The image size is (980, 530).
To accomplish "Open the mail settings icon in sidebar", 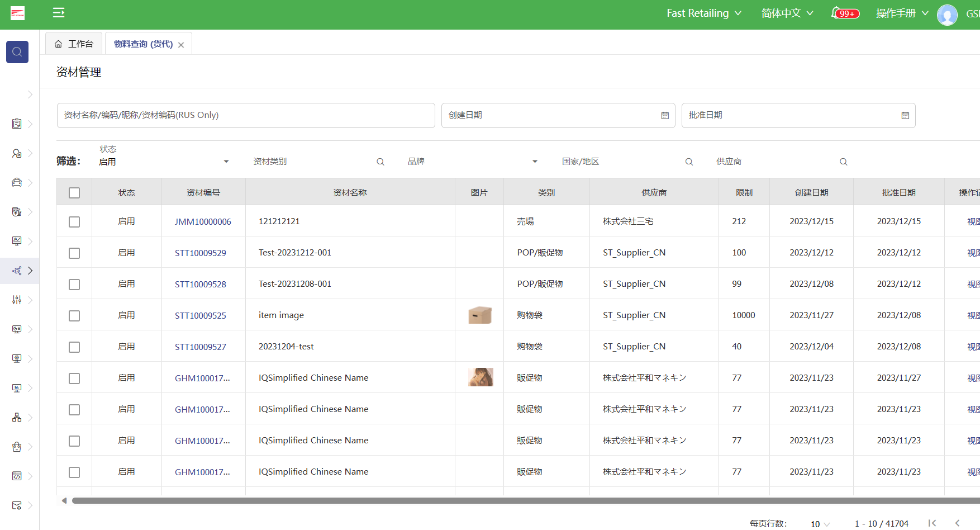I will (x=17, y=505).
